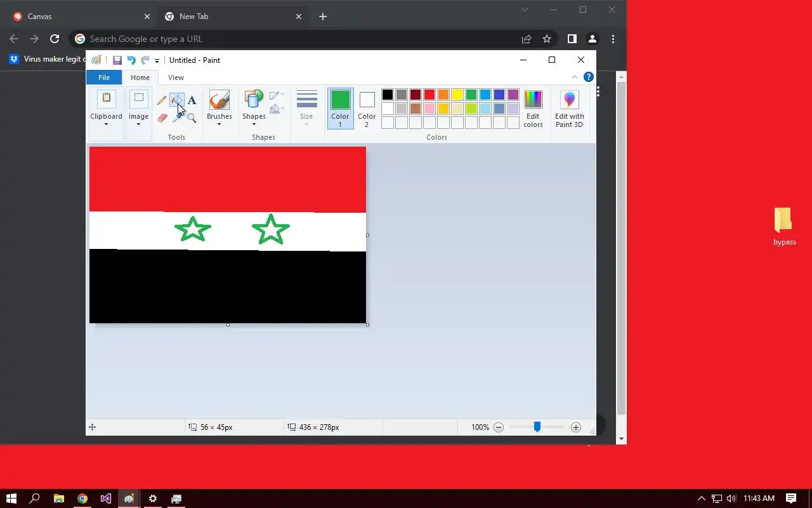Switch to the View ribbon tab
The width and height of the screenshot is (812, 508).
tap(176, 77)
